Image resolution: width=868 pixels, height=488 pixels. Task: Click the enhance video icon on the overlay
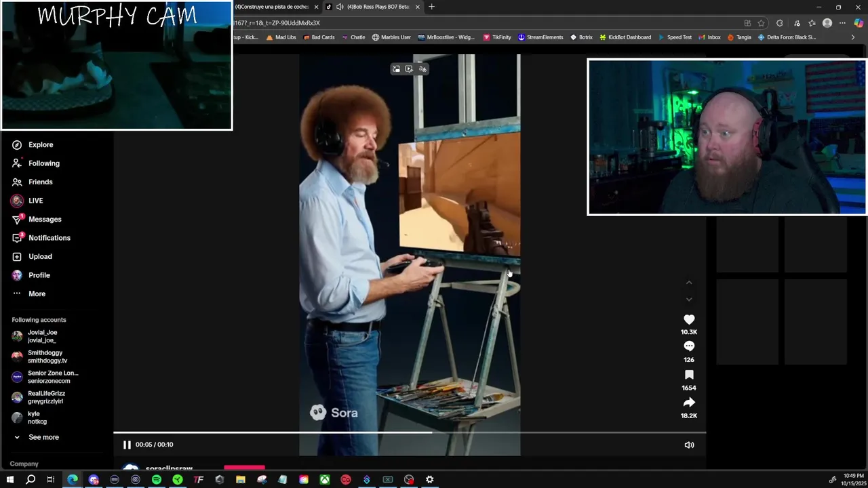point(409,68)
